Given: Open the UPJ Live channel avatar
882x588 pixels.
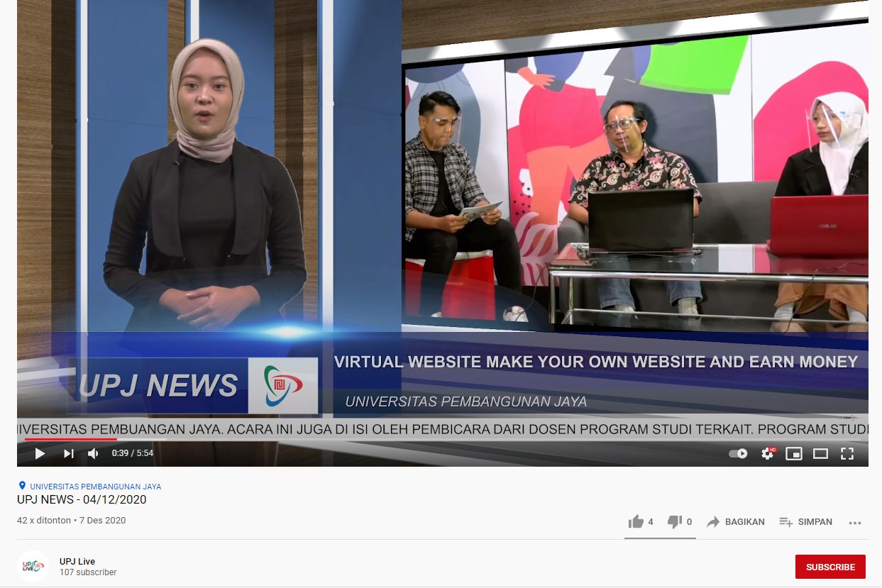Looking at the screenshot, I should 33,566.
